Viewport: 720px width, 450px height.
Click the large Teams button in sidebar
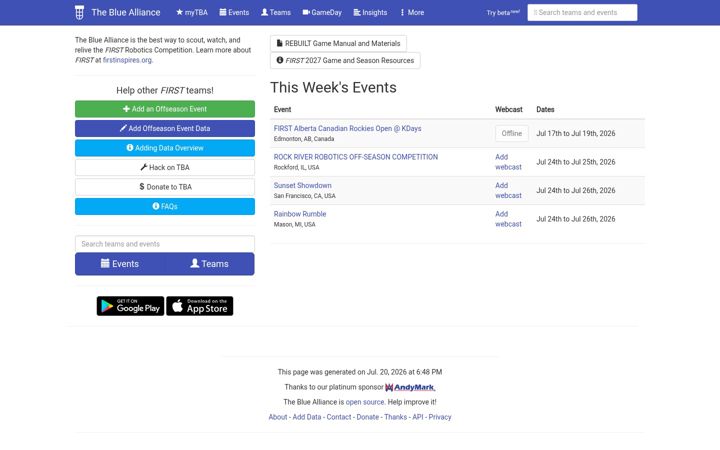click(209, 264)
